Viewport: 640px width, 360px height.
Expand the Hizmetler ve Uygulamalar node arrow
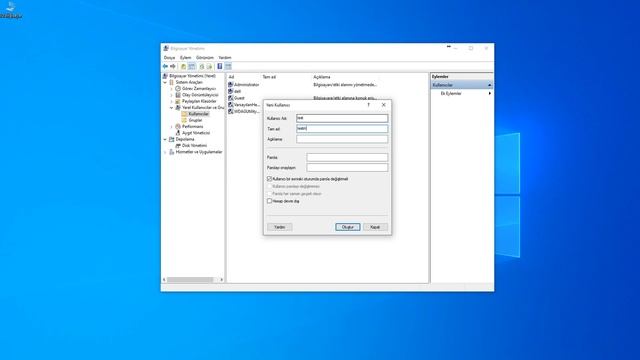pyautogui.click(x=165, y=152)
